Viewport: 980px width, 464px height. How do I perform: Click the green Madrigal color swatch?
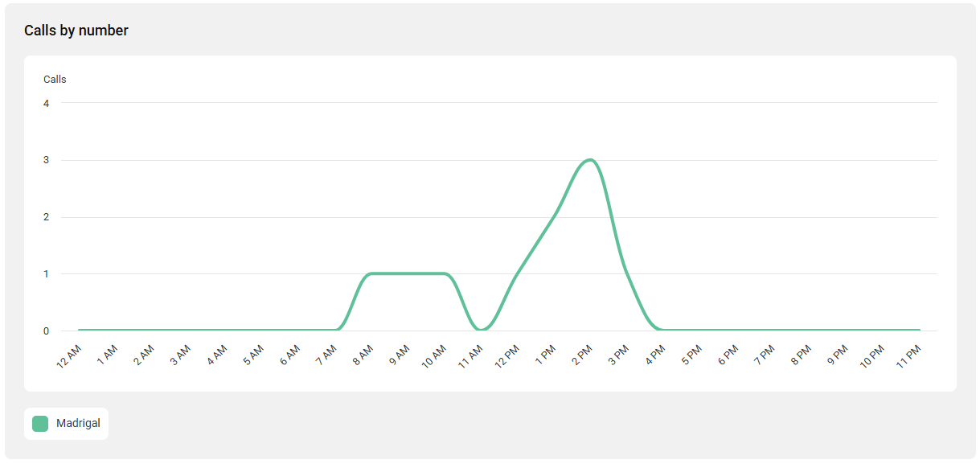[x=40, y=424]
